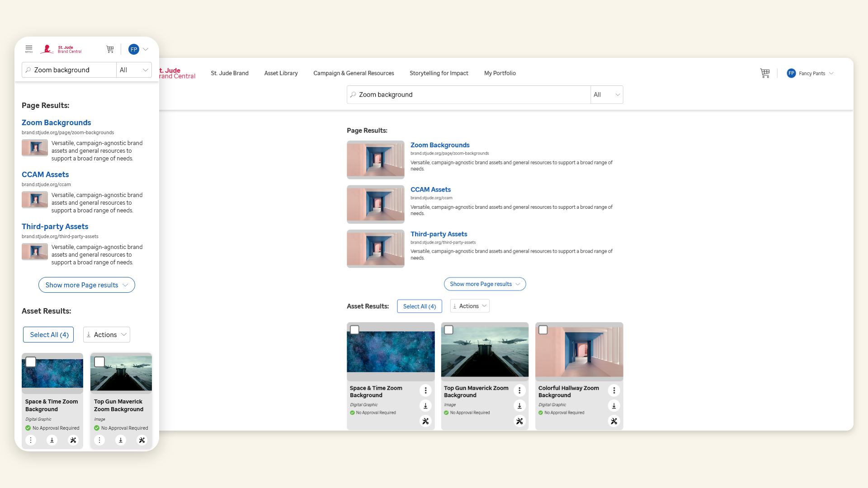The width and height of the screenshot is (868, 488).
Task: Click tools icon on Colorful Hallway Zoom Background
Action: tap(614, 421)
